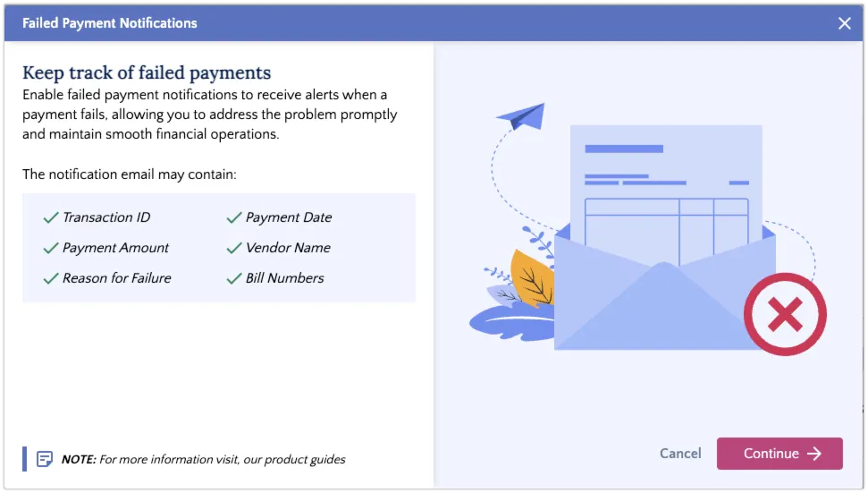Click the 'Failed Payment Notifications' title text
This screenshot has height=493, width=868.
click(x=110, y=23)
